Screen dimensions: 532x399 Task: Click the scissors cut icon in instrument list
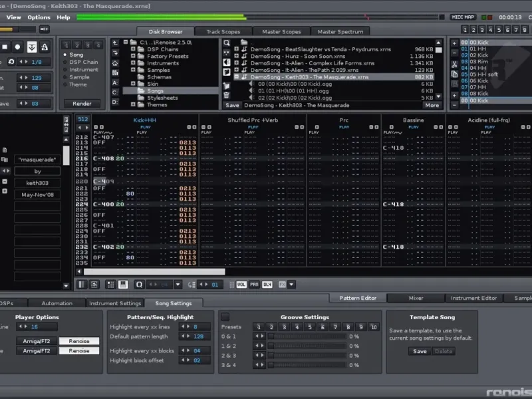click(x=454, y=65)
